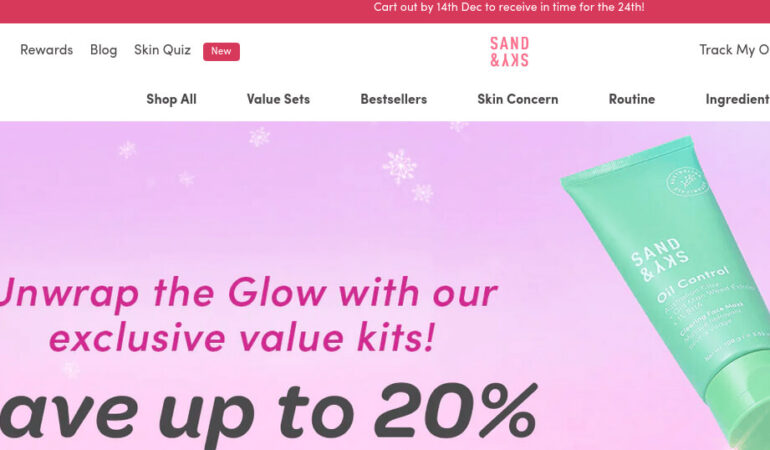Click the Oil Control label on the tube
Viewport: 770px width, 450px height.
coord(693,285)
